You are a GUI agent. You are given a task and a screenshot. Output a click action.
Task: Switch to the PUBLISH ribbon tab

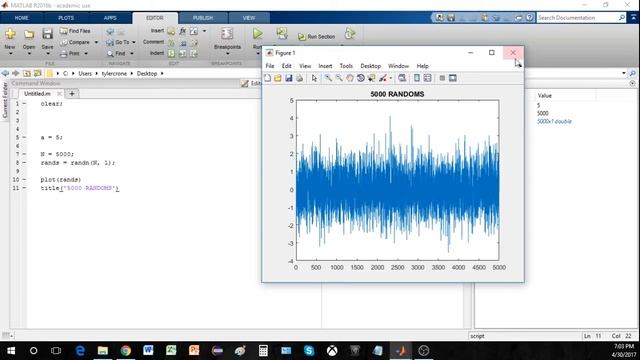point(203,18)
